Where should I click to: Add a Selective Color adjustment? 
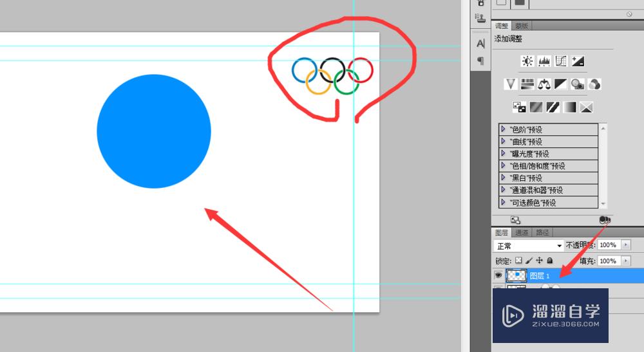point(587,107)
